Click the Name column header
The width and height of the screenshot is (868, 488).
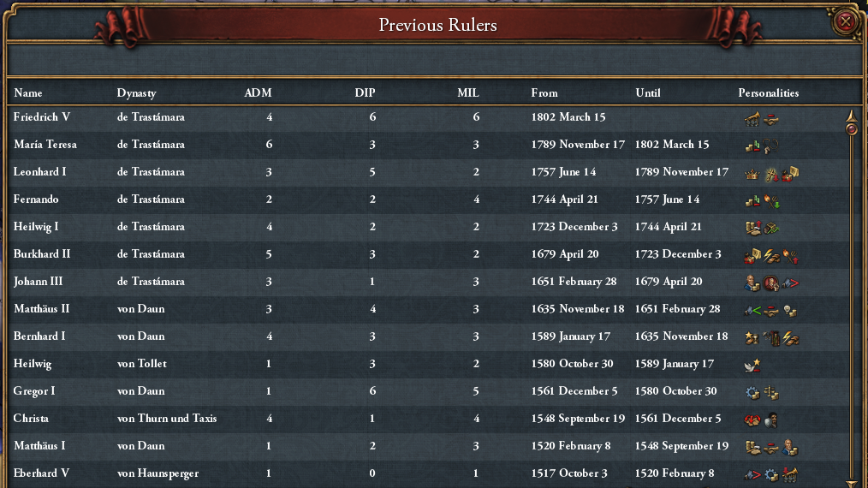[27, 92]
